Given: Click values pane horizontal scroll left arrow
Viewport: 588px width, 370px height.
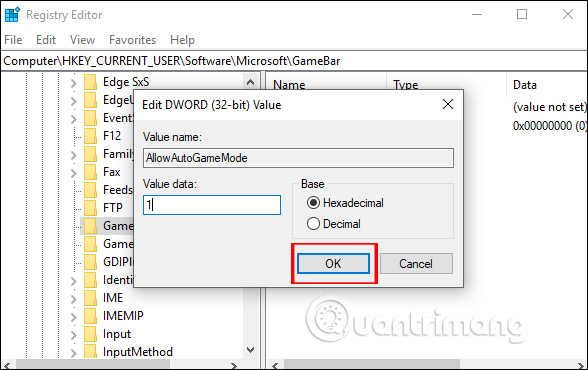Looking at the screenshot, I should 275,365.
